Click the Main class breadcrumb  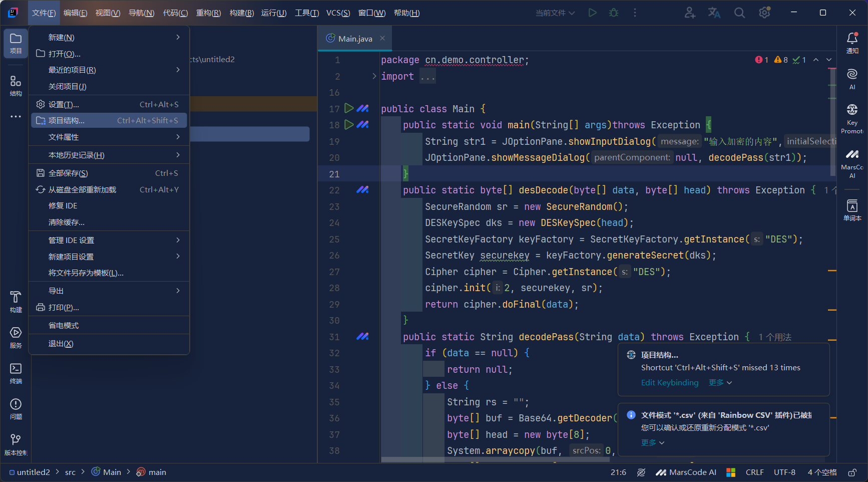pos(107,472)
